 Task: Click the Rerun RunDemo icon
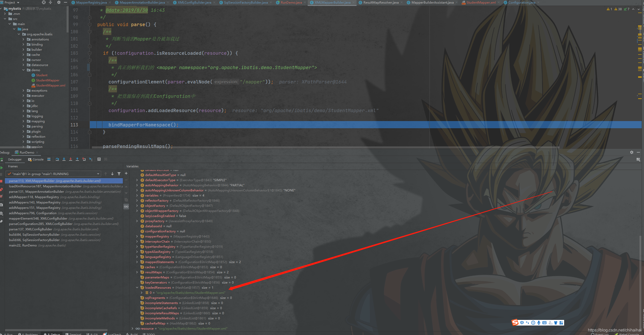pyautogui.click(x=1, y=159)
